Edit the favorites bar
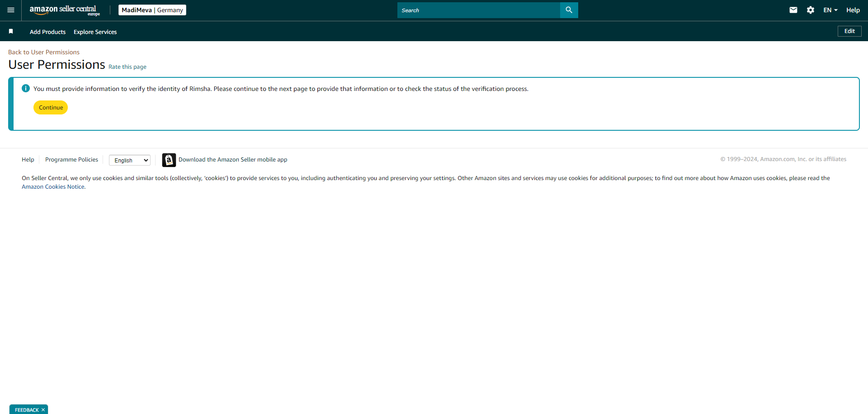The height and width of the screenshot is (414, 868). tap(849, 31)
